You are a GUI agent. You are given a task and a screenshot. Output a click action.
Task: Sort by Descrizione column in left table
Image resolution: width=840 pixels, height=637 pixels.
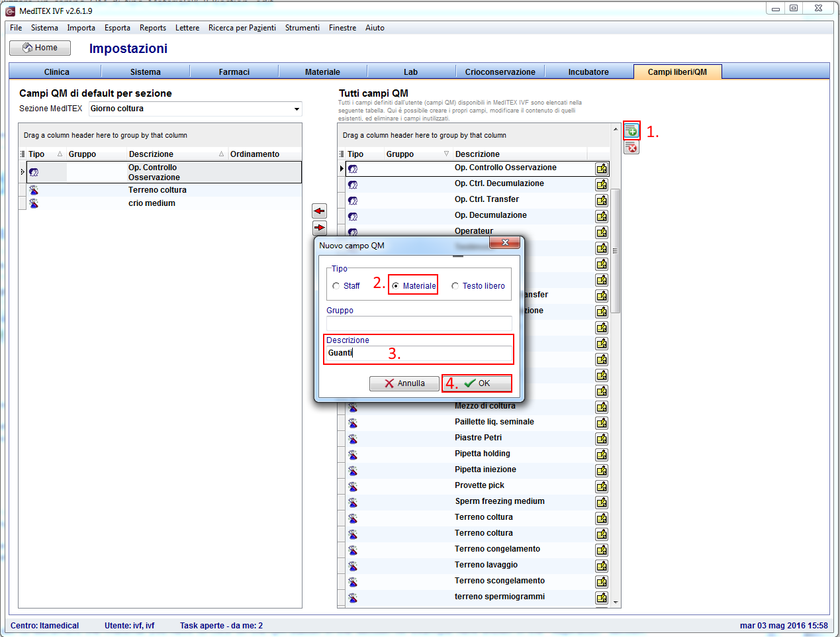click(x=177, y=154)
